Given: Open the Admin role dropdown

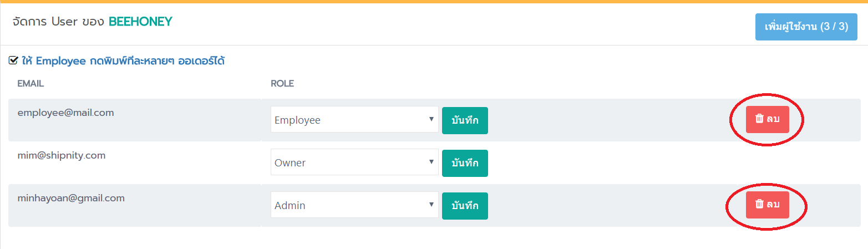Looking at the screenshot, I should [354, 205].
